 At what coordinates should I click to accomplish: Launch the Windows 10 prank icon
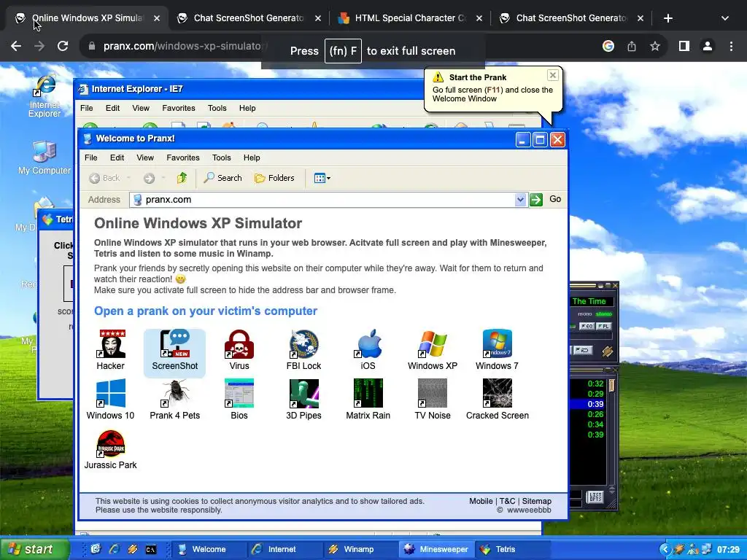pos(111,400)
